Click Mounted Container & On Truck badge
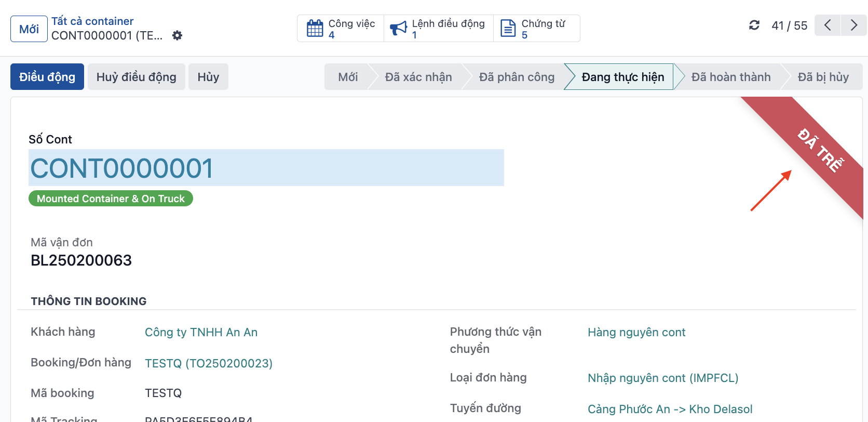868x422 pixels. pyautogui.click(x=111, y=199)
